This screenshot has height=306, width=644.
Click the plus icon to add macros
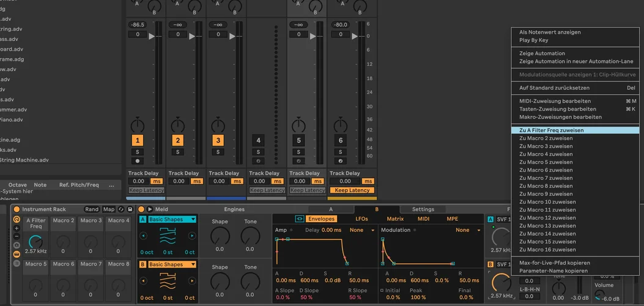[x=17, y=228]
